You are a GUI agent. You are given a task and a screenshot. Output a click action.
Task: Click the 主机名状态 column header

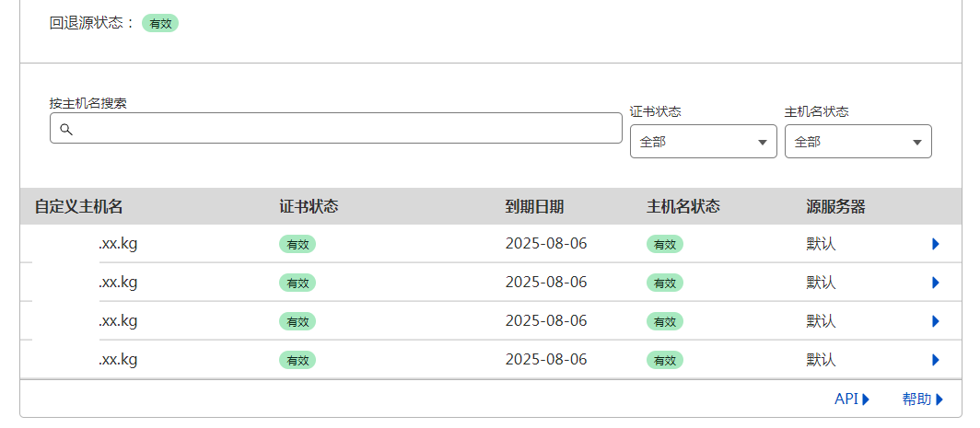[x=683, y=207]
